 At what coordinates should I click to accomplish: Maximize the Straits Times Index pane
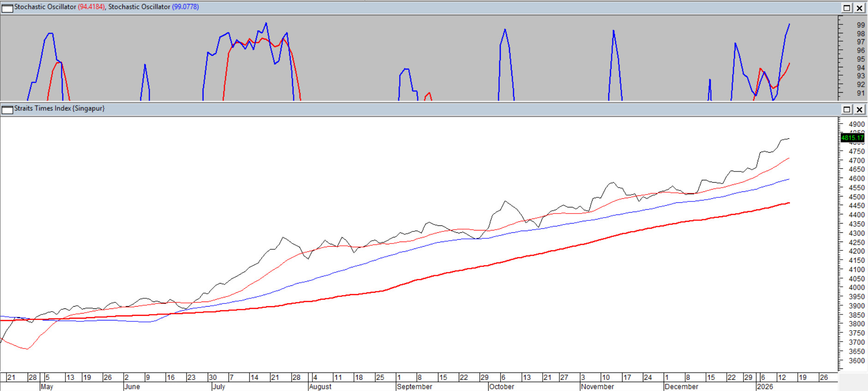[847, 109]
